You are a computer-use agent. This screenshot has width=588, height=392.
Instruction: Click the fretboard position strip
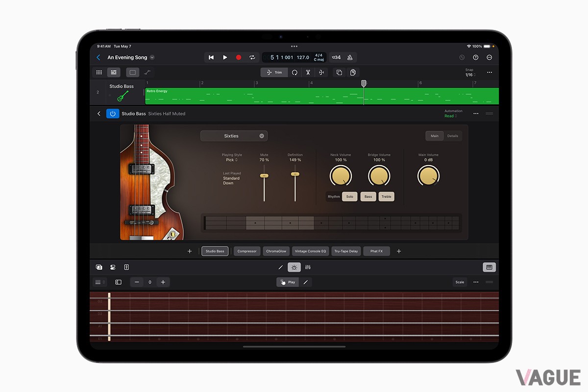click(x=332, y=223)
